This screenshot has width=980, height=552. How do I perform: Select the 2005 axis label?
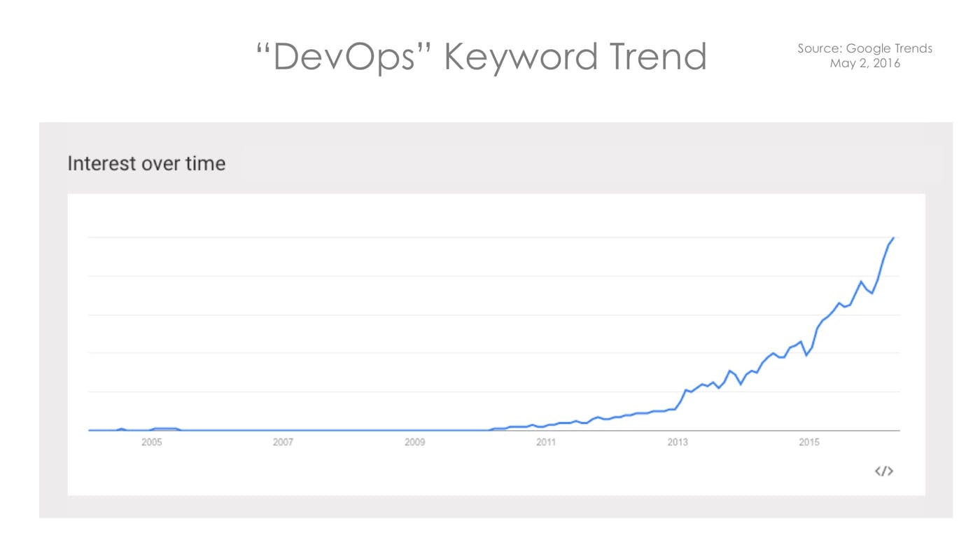[151, 442]
